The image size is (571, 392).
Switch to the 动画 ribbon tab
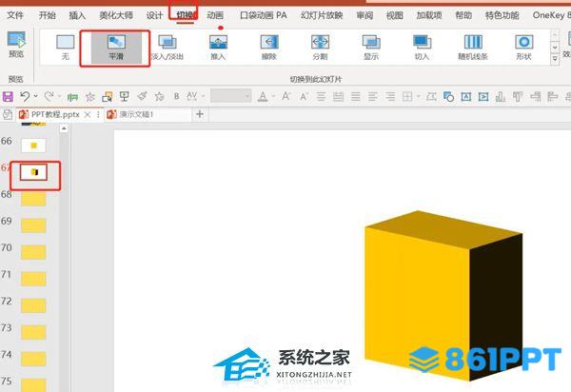click(215, 15)
